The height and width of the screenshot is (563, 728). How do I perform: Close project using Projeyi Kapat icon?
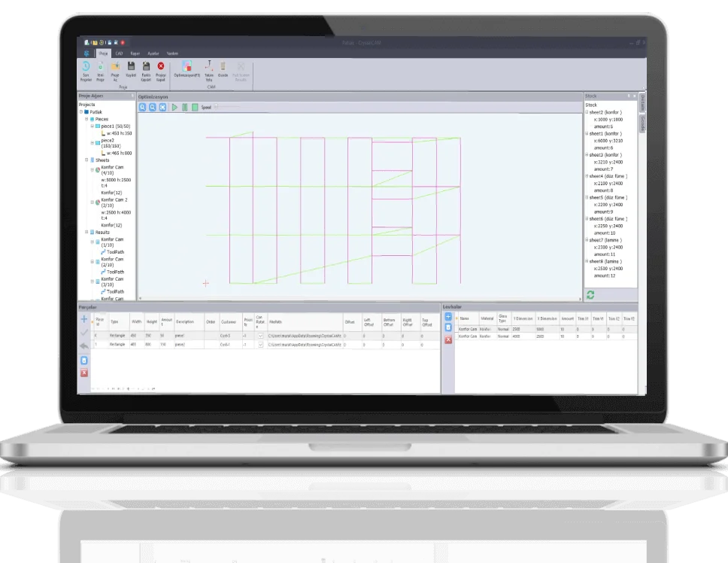pyautogui.click(x=160, y=68)
